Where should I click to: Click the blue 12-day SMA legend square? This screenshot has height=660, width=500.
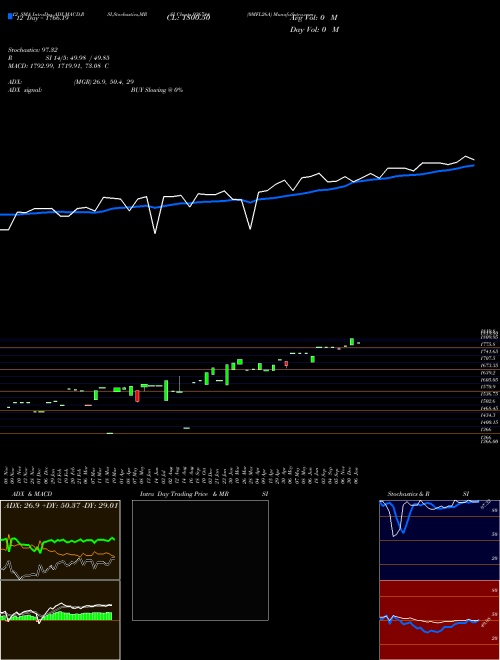[10, 16]
